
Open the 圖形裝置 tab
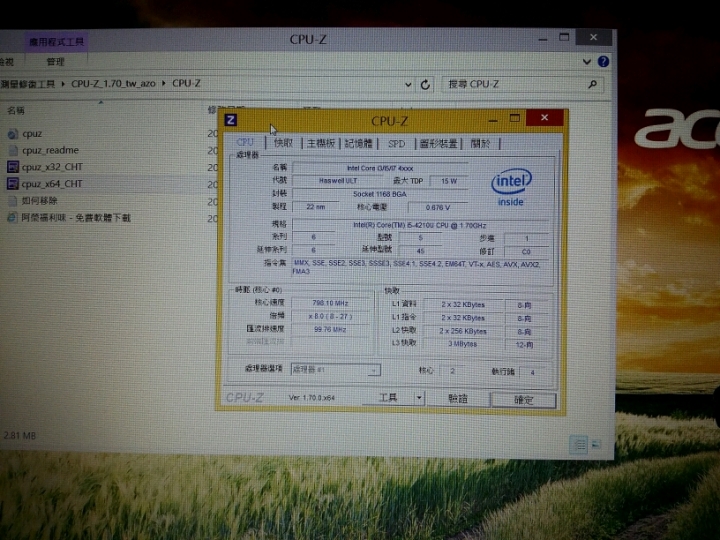point(438,144)
